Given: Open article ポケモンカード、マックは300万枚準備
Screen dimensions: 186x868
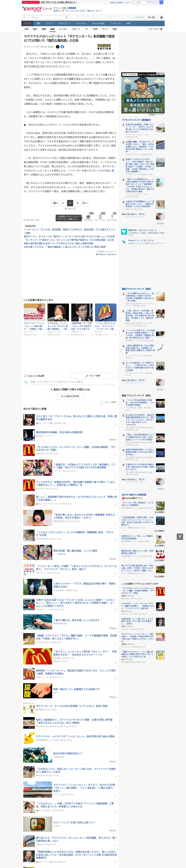Looking at the screenshot, I should 72,706.
